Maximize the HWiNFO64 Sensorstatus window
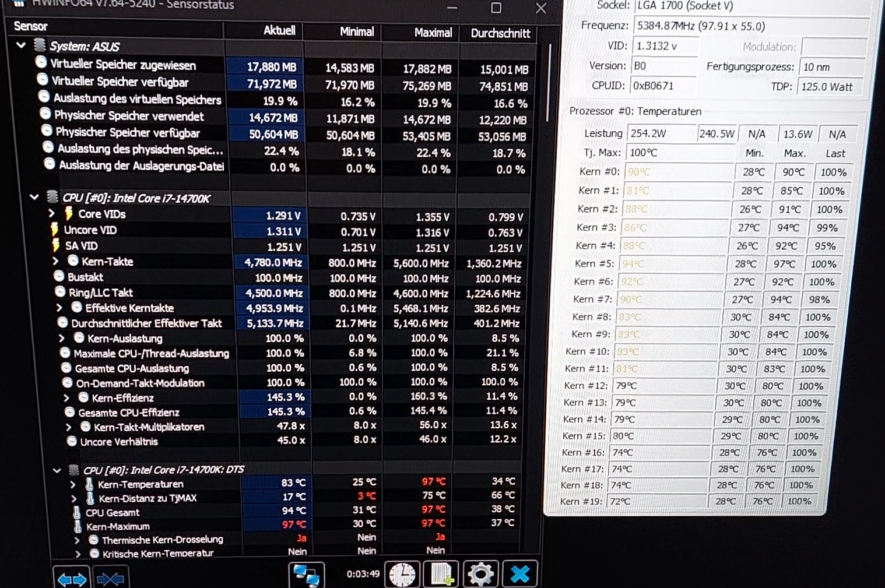 pyautogui.click(x=496, y=8)
